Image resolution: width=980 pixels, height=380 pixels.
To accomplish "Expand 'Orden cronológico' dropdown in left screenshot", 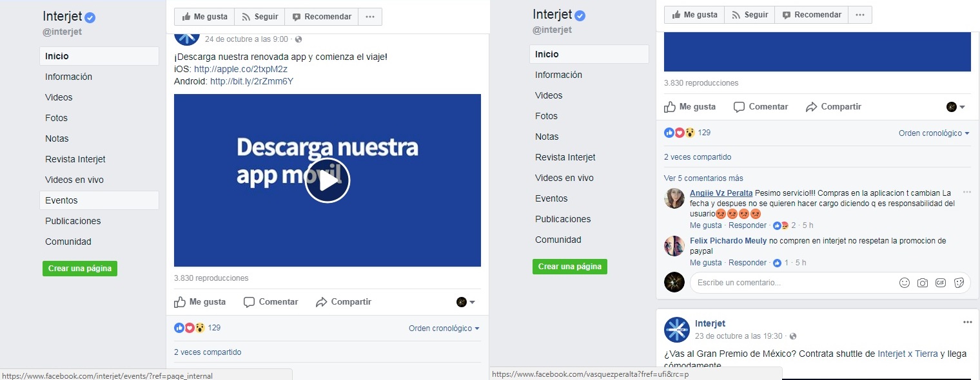I will [444, 328].
